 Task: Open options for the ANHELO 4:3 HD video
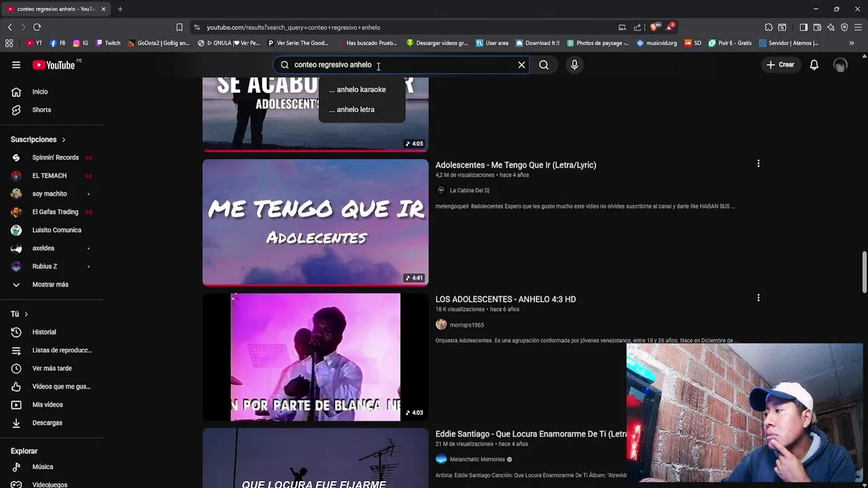pyautogui.click(x=758, y=298)
